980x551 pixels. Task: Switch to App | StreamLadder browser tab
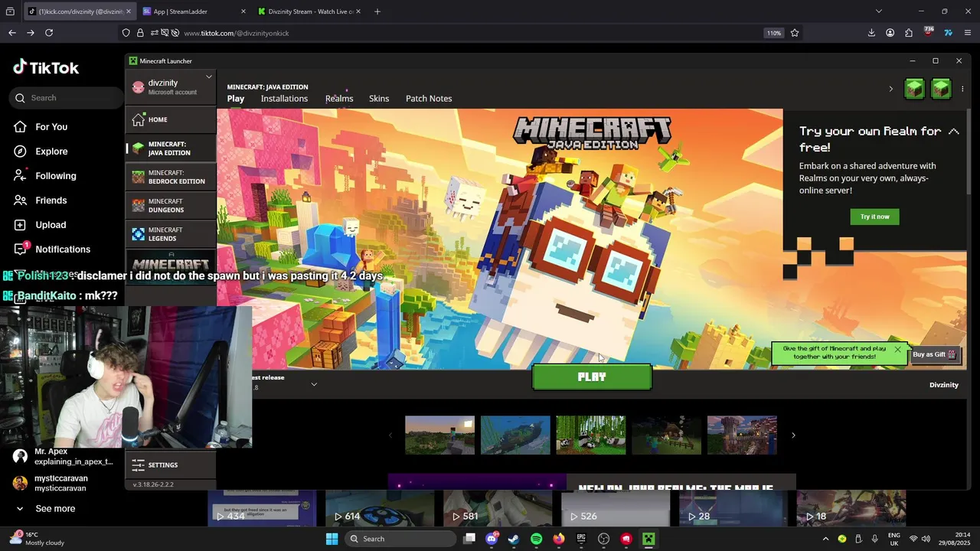click(x=194, y=11)
